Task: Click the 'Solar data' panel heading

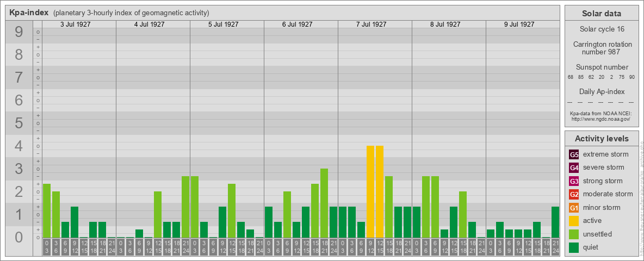Action: [601, 14]
